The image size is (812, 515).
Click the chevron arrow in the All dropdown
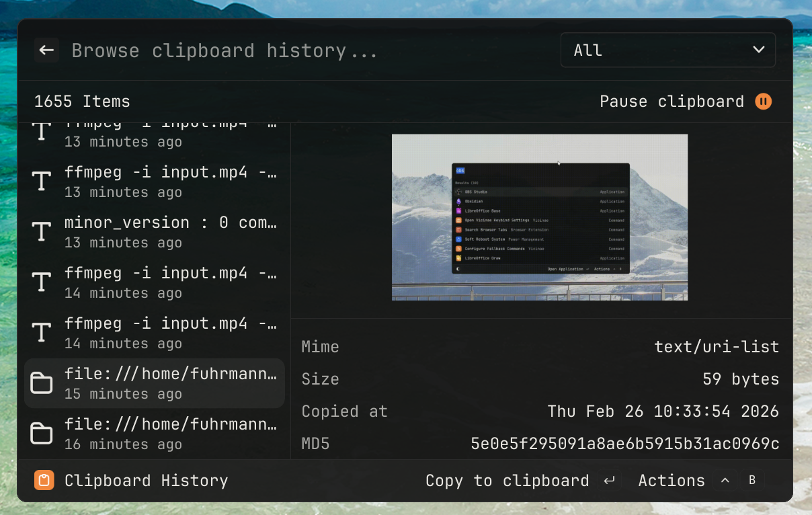click(x=759, y=50)
